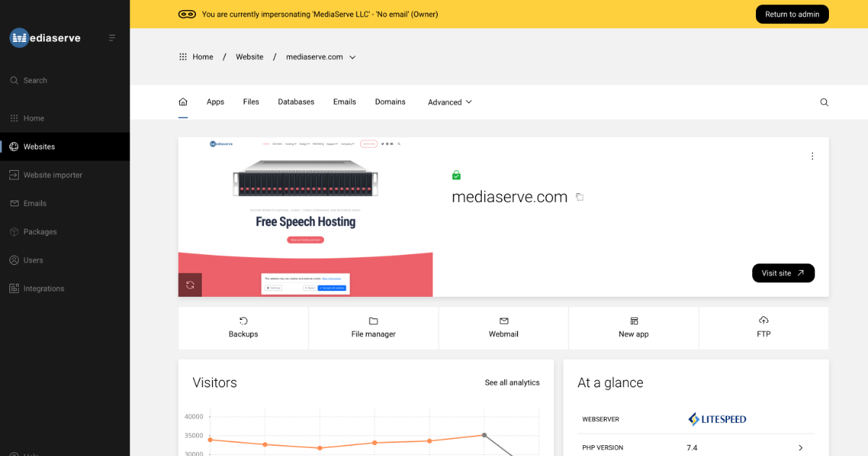Click the search icon in the website toolbar
Image resolution: width=868 pixels, height=456 pixels.
point(824,102)
